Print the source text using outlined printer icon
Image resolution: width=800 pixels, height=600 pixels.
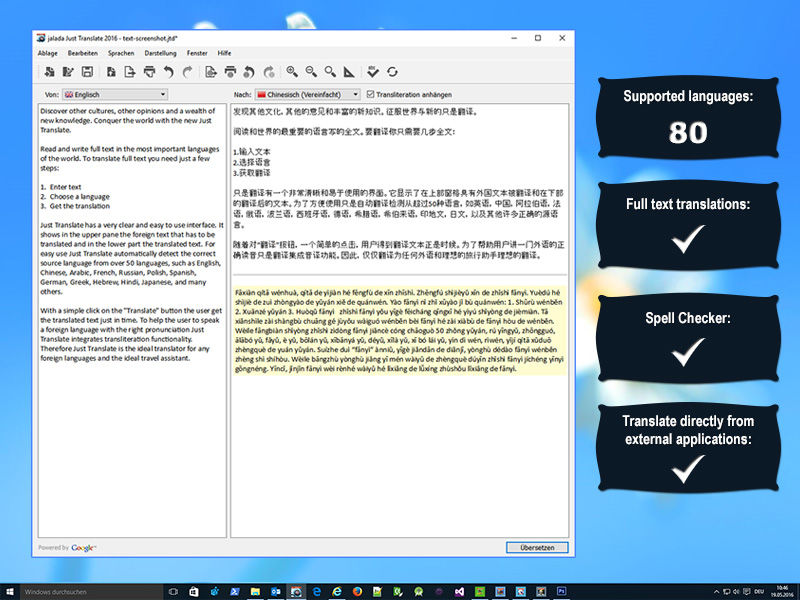[x=149, y=72]
